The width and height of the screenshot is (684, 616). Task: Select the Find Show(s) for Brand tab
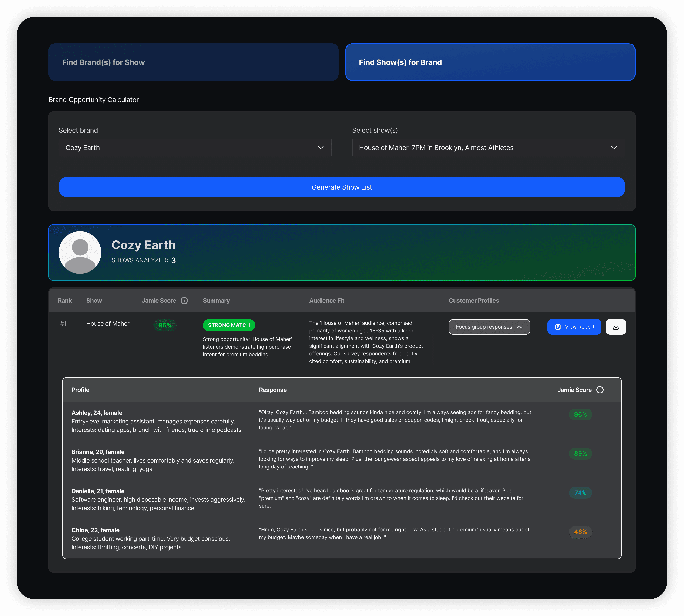coord(490,62)
